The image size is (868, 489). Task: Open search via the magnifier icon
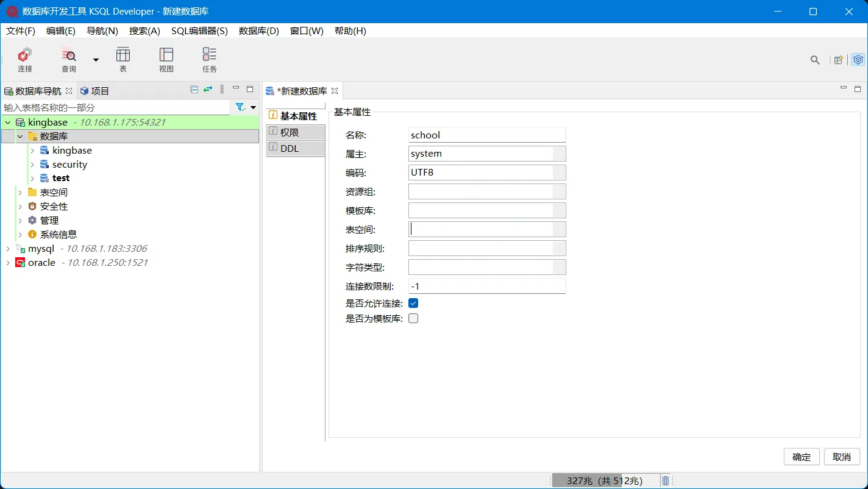point(815,60)
